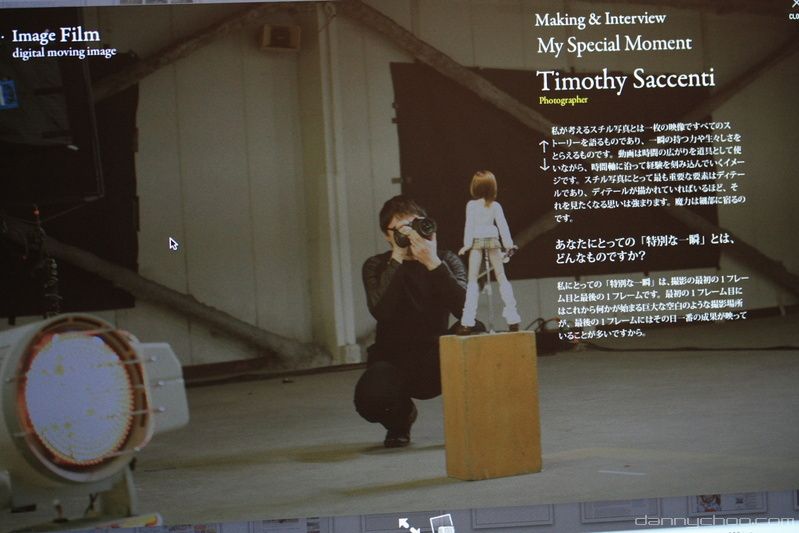
Task: Click the blue icon at left edge
Action: coord(8,94)
